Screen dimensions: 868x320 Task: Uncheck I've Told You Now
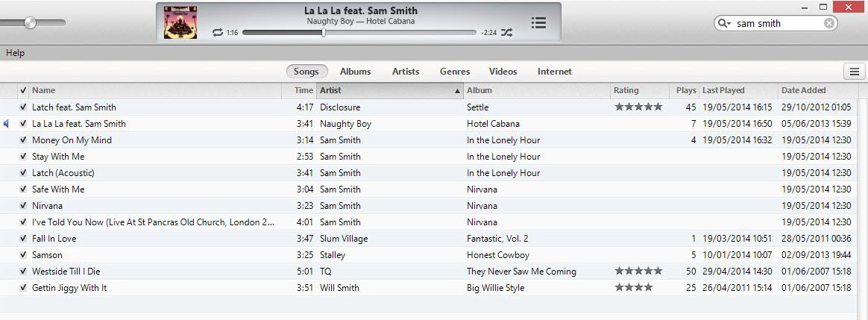pyautogui.click(x=22, y=222)
